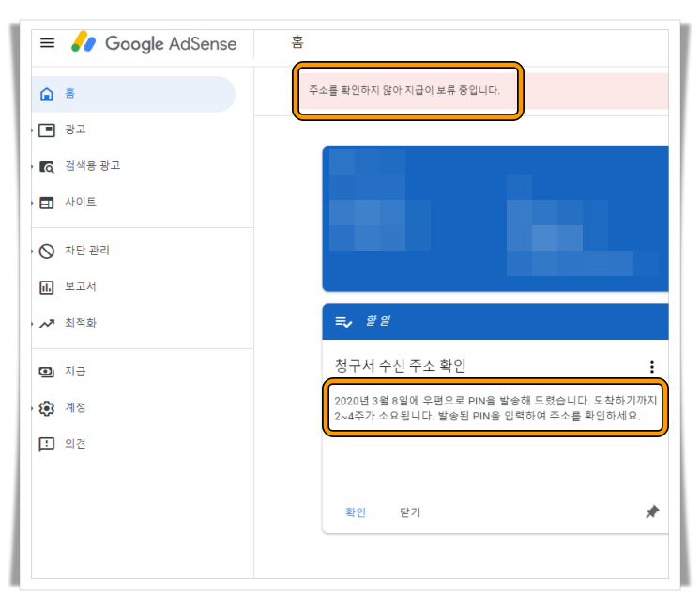Click the 할 일 header label
The height and width of the screenshot is (610, 700).
point(377,321)
